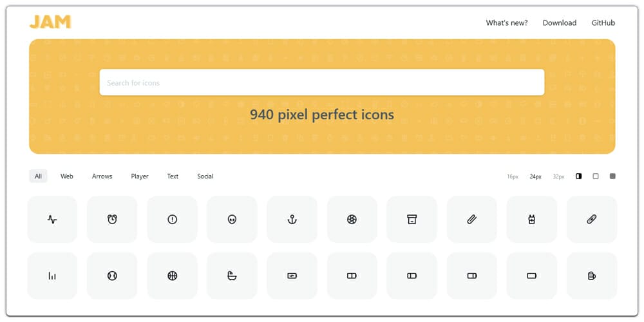Select the basketball icon
The height and width of the screenshot is (322, 644).
click(x=172, y=276)
